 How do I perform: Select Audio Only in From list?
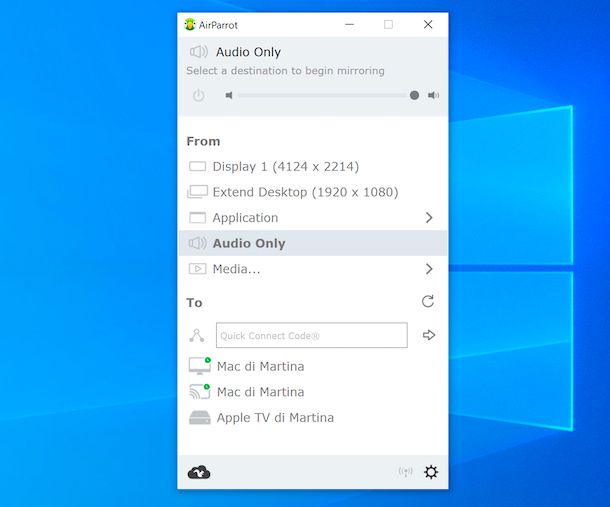(313, 243)
